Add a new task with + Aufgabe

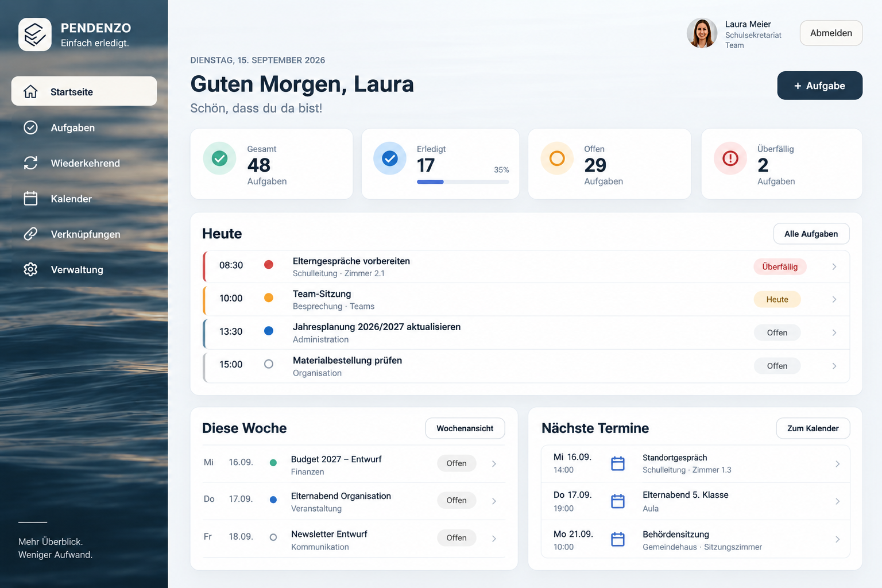[x=819, y=86]
